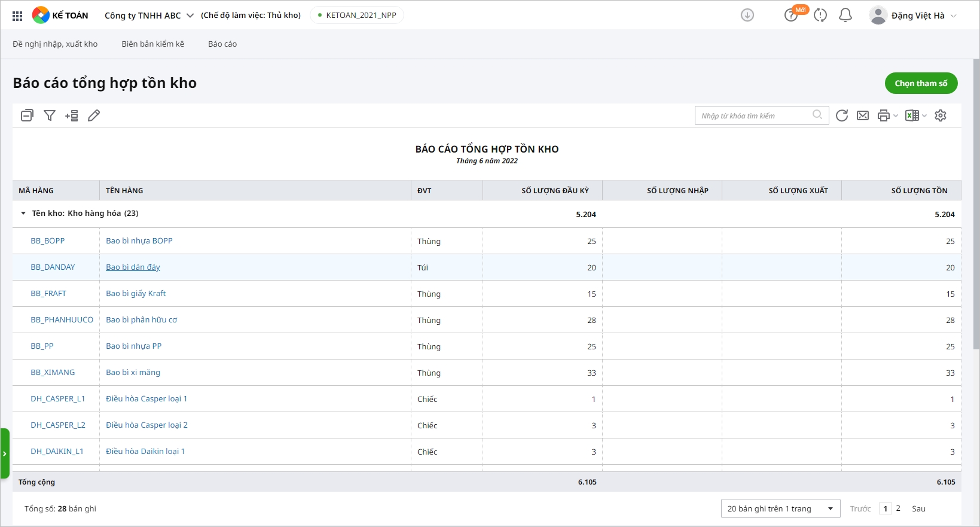
Task: Open the notifications bell
Action: (x=845, y=16)
